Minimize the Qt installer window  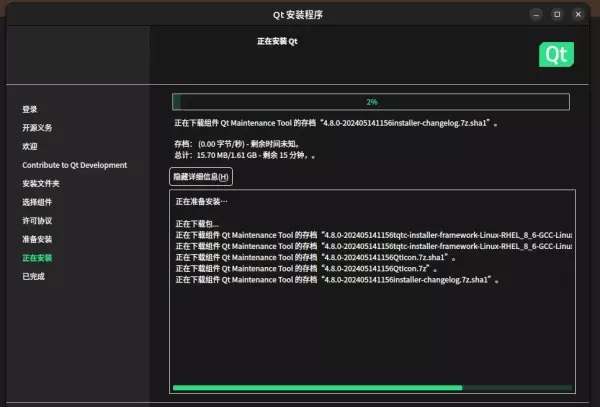tap(536, 15)
